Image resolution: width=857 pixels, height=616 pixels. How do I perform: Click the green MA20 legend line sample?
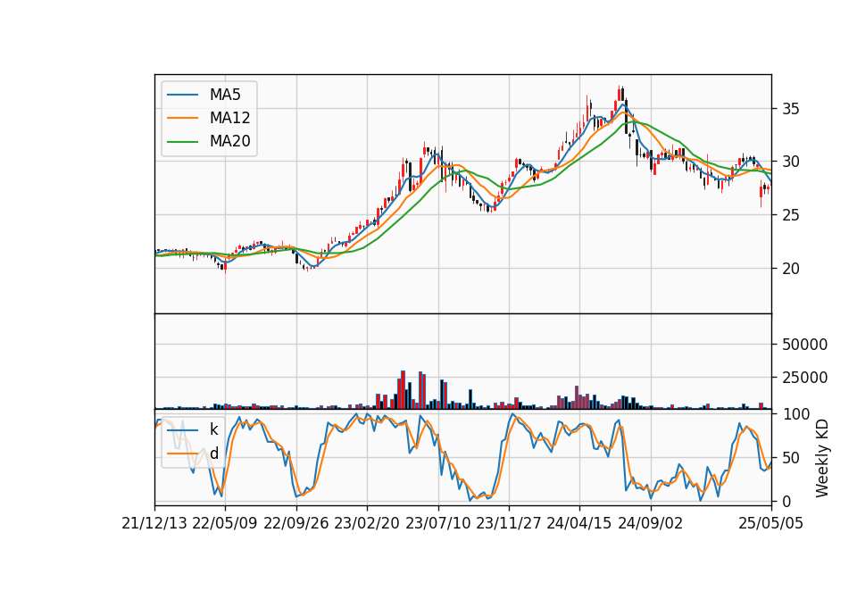click(x=182, y=141)
